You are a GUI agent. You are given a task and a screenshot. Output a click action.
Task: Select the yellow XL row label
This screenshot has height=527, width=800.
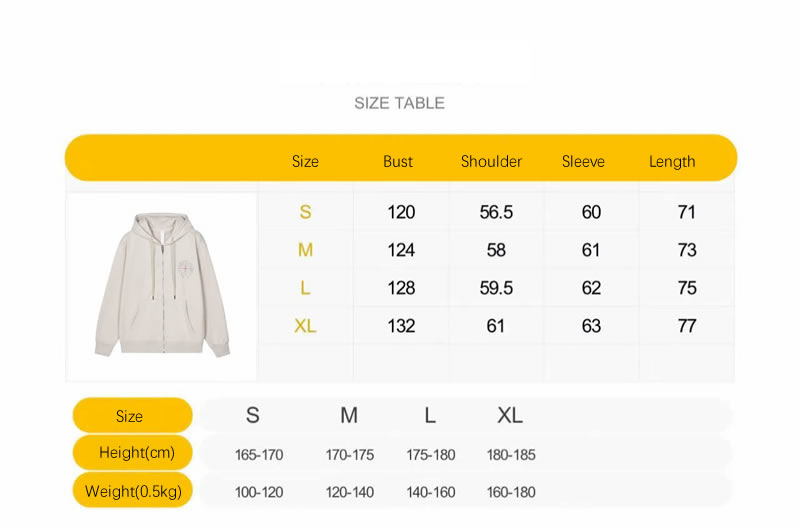(x=305, y=326)
